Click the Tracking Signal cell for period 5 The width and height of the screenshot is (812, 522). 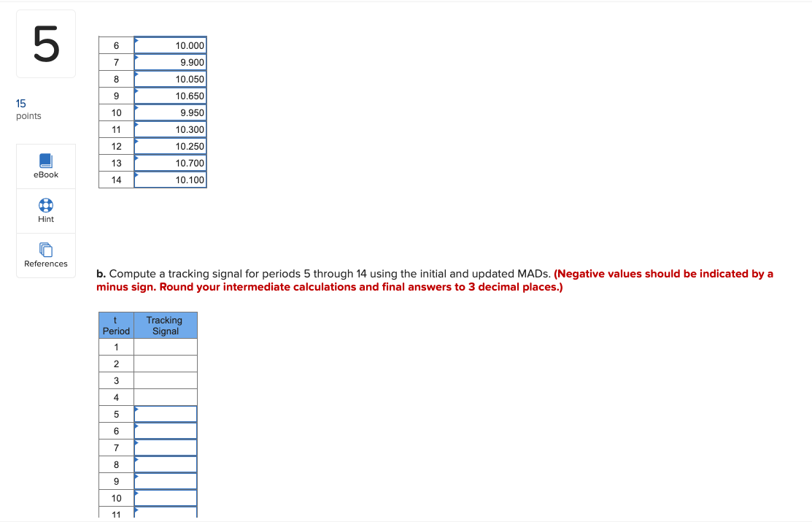pyautogui.click(x=165, y=413)
